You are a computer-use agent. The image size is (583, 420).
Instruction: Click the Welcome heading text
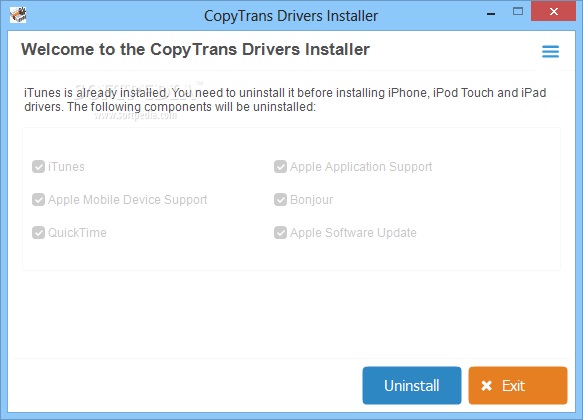195,50
